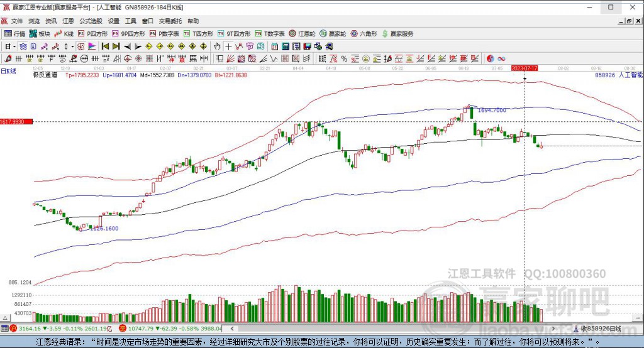Jump to first bar with skip-to-start icon
Viewport: 644px width, 348px height.
point(105,46)
